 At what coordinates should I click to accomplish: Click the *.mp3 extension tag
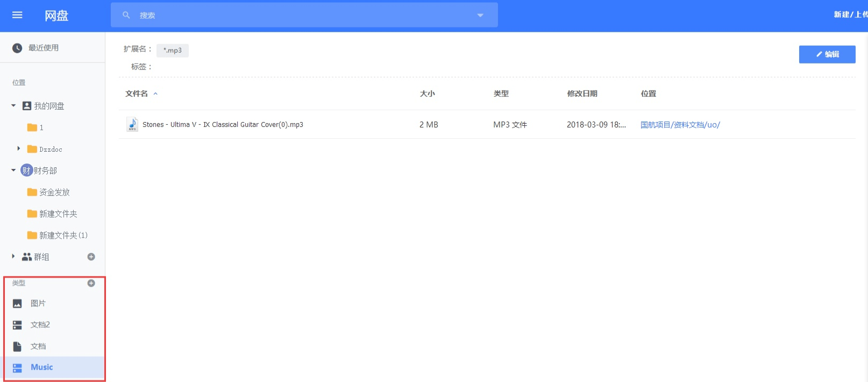(173, 50)
